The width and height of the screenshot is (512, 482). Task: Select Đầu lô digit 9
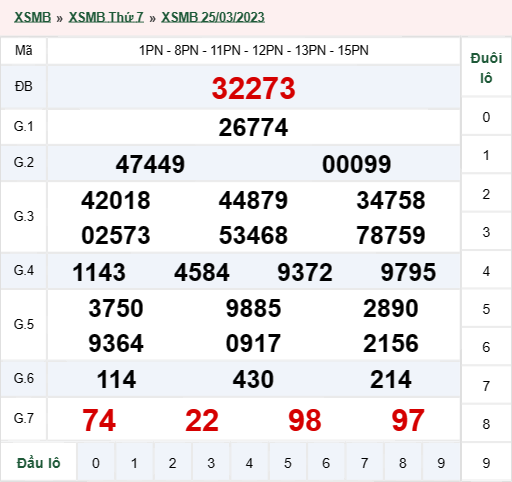point(441,463)
